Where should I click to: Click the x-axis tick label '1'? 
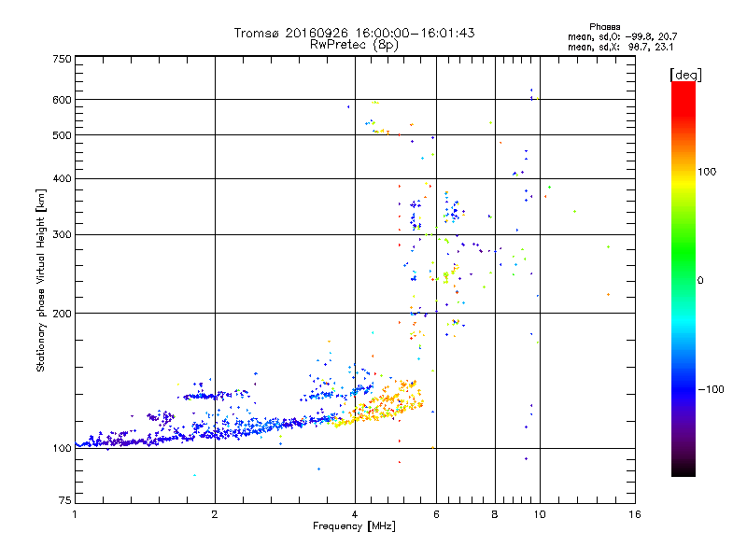click(75, 514)
